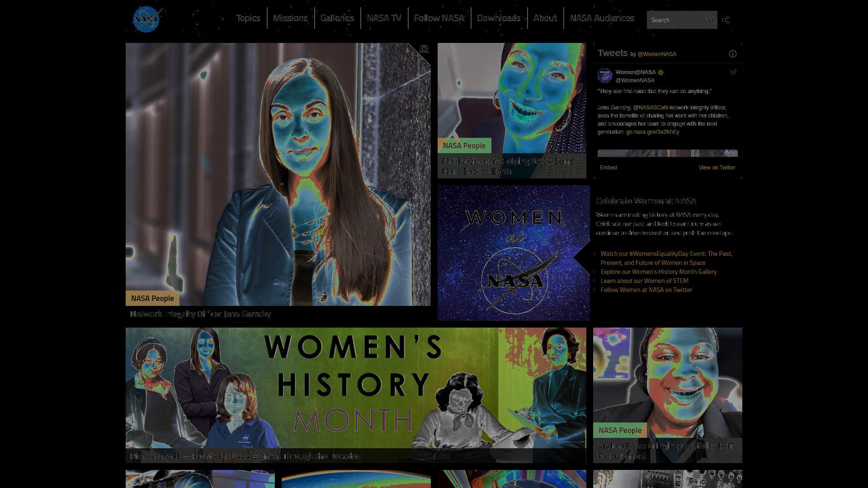Click the @NASASCaN mention in tweet
The image size is (868, 488).
tap(650, 108)
